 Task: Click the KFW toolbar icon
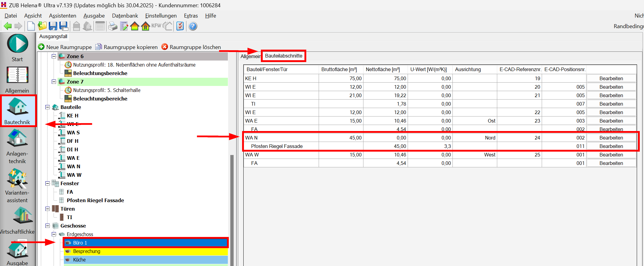pos(156,26)
